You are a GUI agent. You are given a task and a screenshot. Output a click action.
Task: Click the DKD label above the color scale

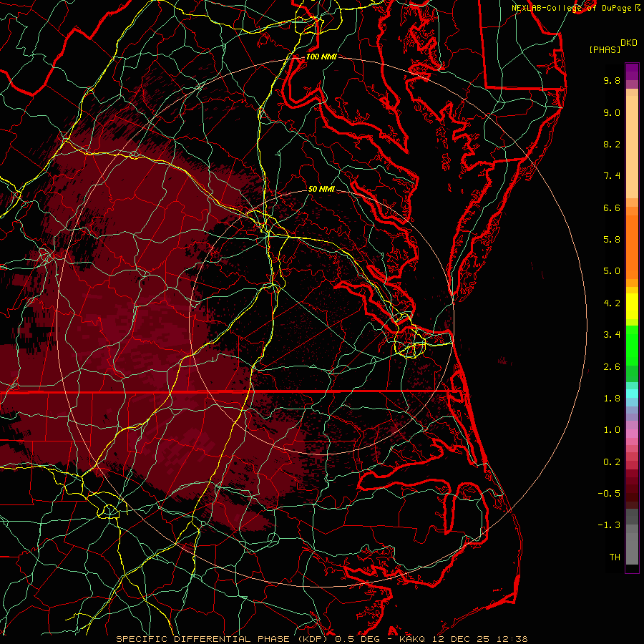tap(628, 43)
